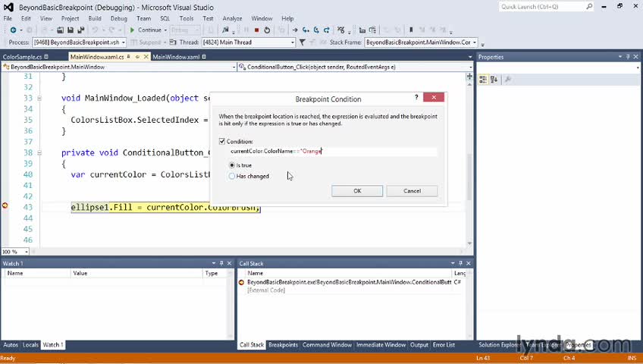
Task: Switch to the MainWindow.xaml tab
Action: click(x=177, y=57)
